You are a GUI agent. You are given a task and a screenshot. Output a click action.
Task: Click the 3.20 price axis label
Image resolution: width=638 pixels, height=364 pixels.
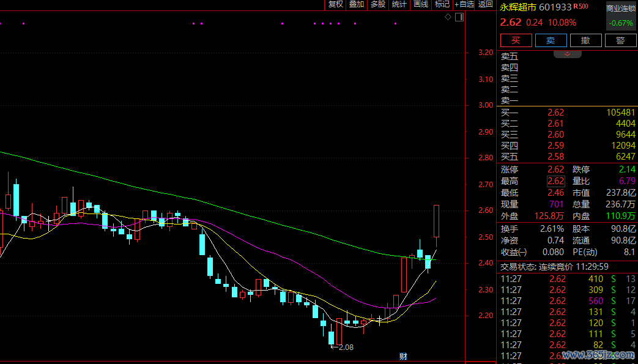click(486, 53)
